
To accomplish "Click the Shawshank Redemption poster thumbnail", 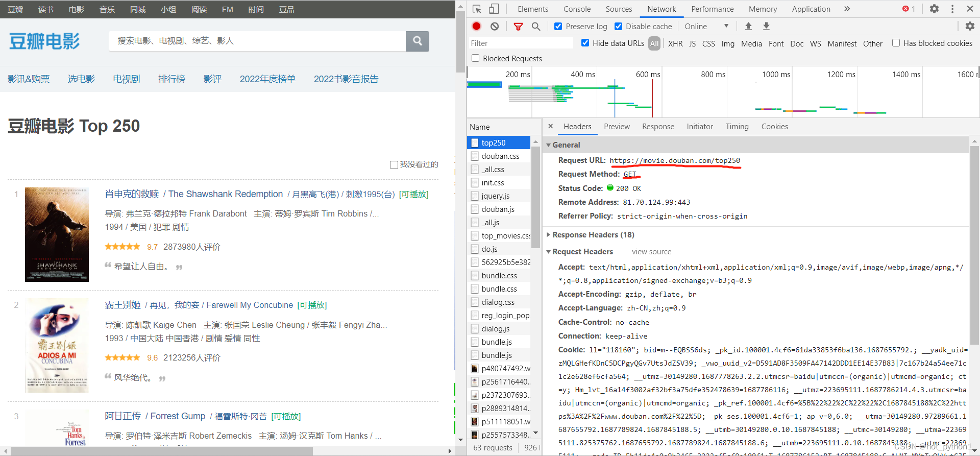I will [x=57, y=234].
